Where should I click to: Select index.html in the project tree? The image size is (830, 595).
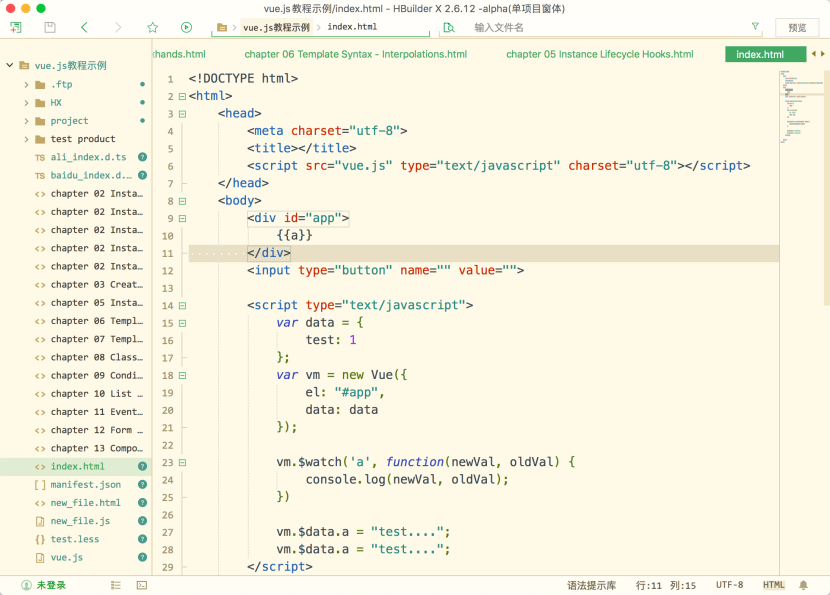[x=76, y=466]
